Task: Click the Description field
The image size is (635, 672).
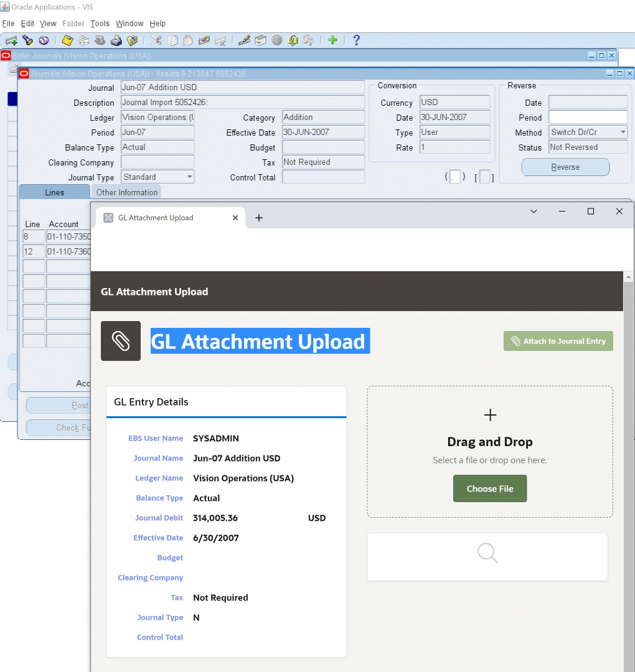Action: [243, 103]
